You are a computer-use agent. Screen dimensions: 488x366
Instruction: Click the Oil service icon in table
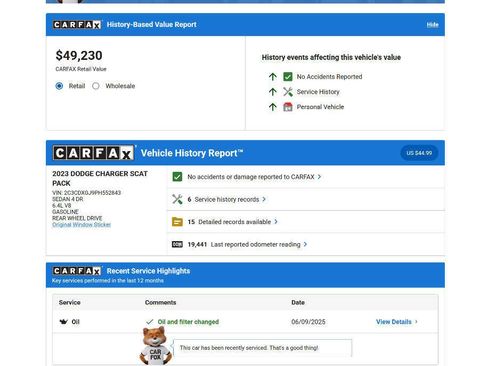coord(63,322)
